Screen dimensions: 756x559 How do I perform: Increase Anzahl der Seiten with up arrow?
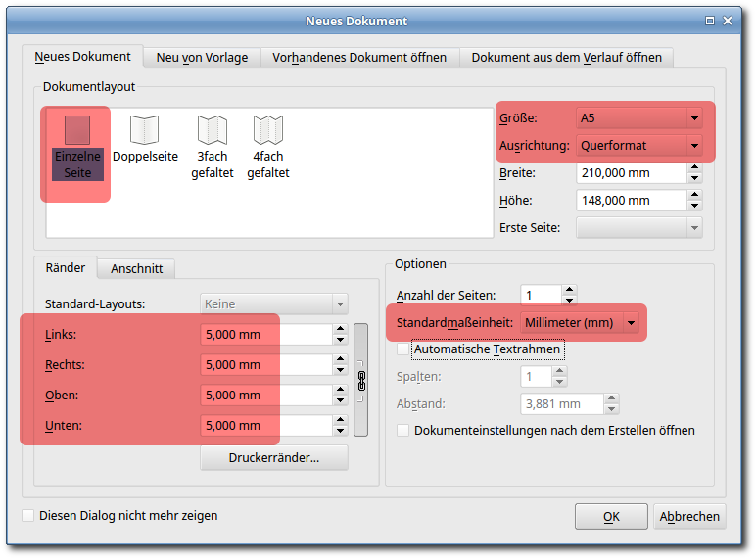[x=570, y=290]
